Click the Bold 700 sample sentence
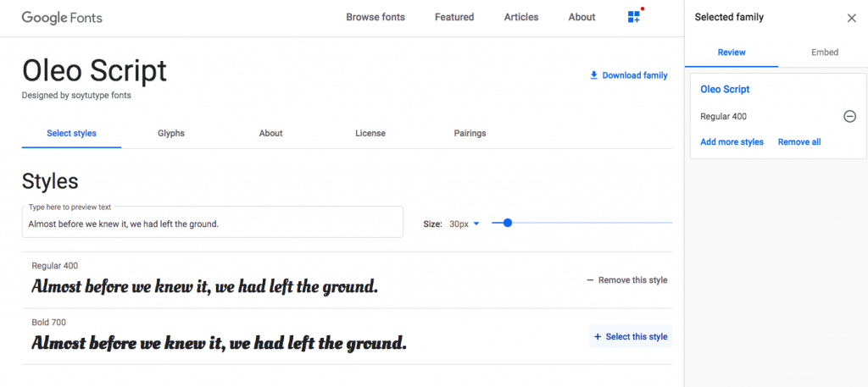 click(220, 343)
